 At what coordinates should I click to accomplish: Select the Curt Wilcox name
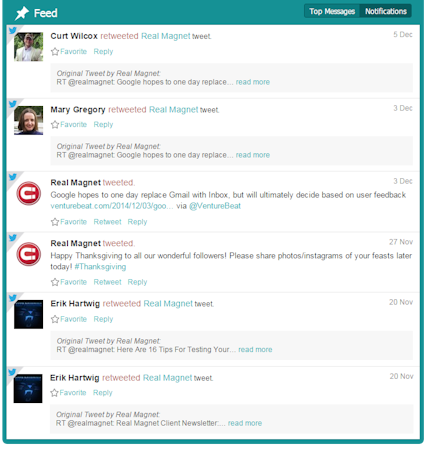(74, 36)
